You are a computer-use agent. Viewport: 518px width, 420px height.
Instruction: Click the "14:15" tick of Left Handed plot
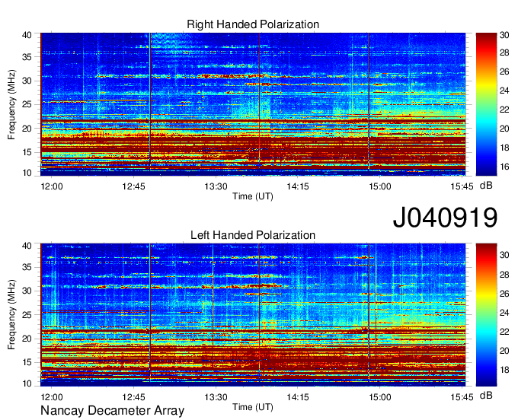[298, 396]
